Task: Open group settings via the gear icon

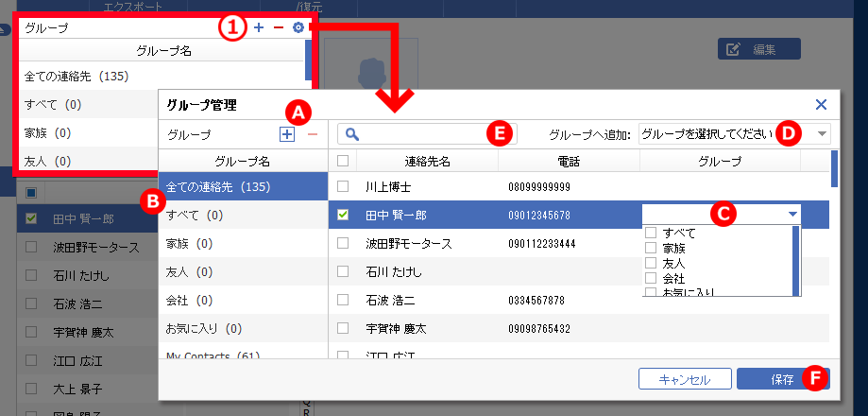Action: tap(298, 27)
